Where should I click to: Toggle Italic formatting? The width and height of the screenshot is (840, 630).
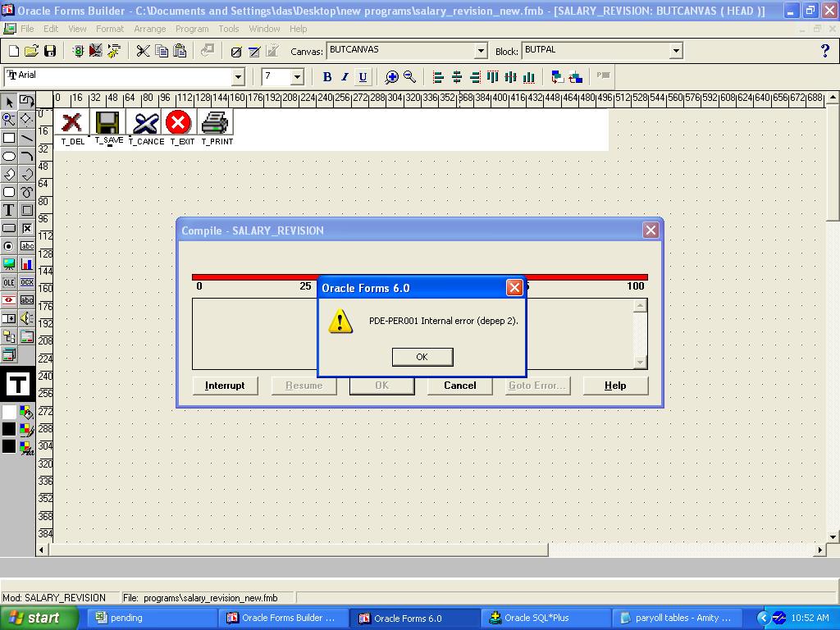click(x=345, y=77)
